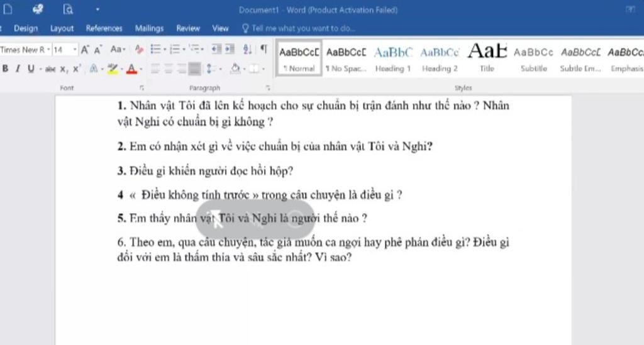Click the Grow Font icon
Screen dimensions: 644x345
click(x=85, y=50)
